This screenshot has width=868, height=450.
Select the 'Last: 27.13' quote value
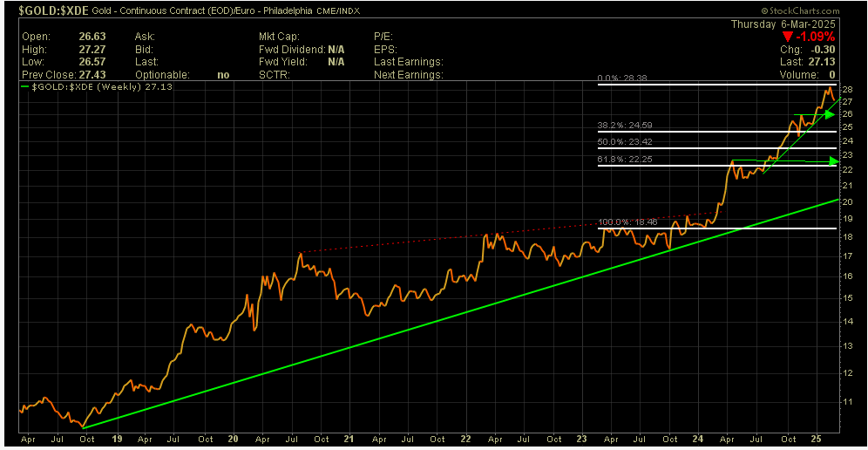click(x=809, y=62)
